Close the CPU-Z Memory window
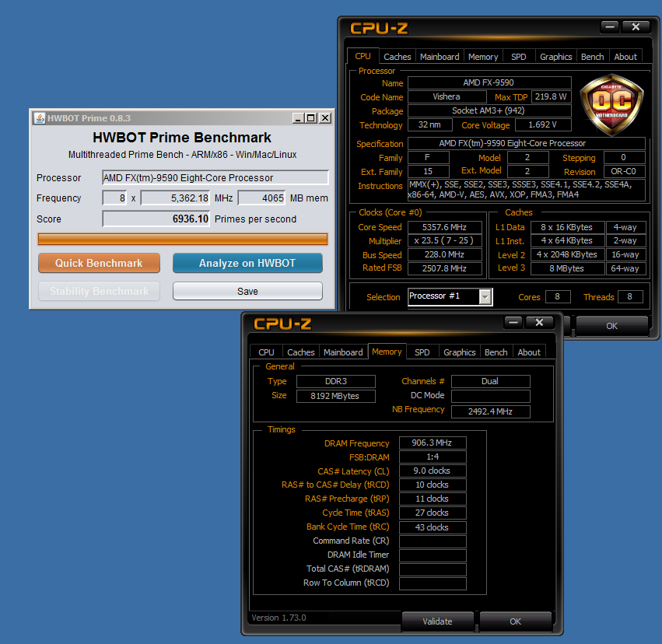Image resolution: width=662 pixels, height=644 pixels. click(x=539, y=323)
